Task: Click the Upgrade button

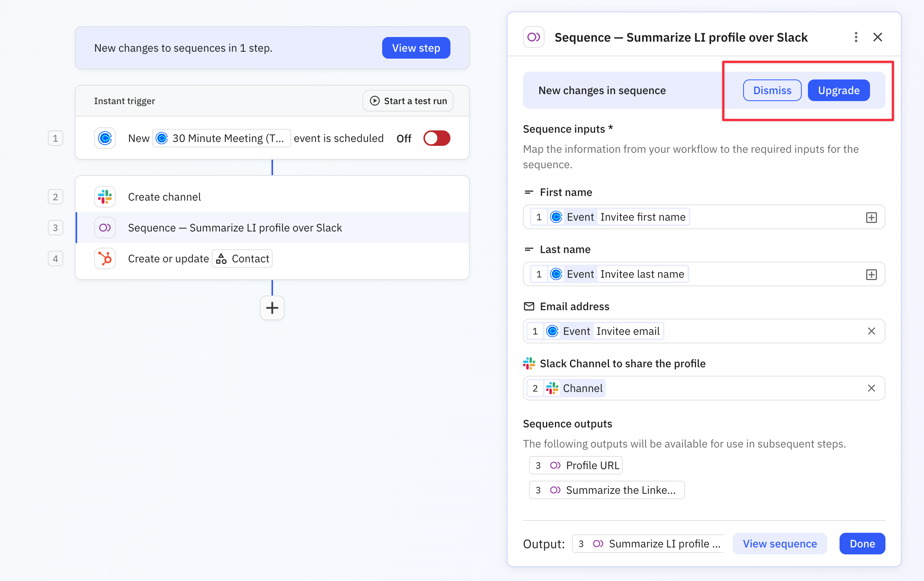Action: click(x=838, y=90)
